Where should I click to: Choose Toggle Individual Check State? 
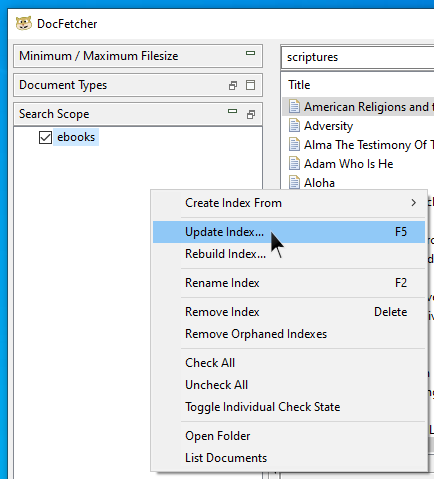pyautogui.click(x=263, y=407)
